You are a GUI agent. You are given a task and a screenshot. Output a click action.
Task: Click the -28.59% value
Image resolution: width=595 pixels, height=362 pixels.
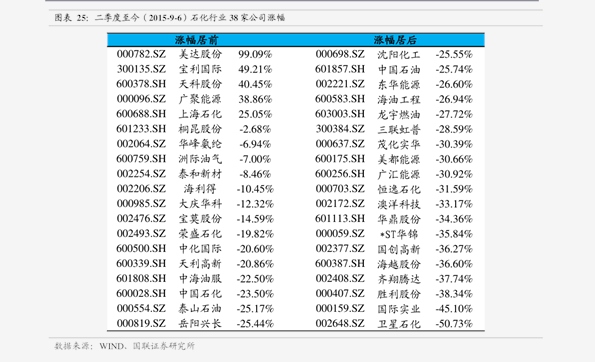454,129
